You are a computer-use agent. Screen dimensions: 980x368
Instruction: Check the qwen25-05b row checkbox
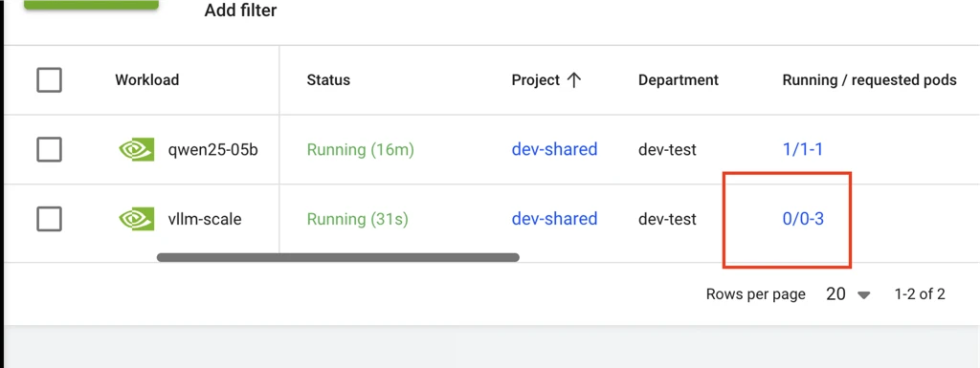tap(50, 150)
